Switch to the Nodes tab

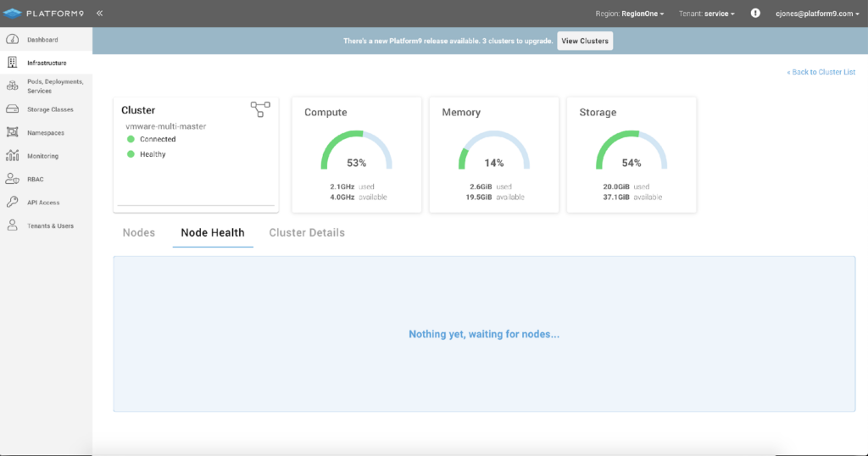pyautogui.click(x=139, y=233)
